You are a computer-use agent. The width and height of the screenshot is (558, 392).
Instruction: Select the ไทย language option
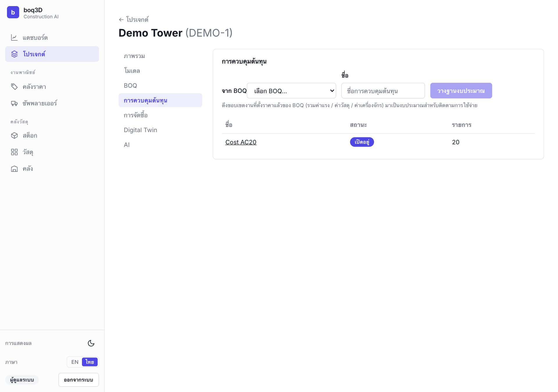[x=90, y=362]
